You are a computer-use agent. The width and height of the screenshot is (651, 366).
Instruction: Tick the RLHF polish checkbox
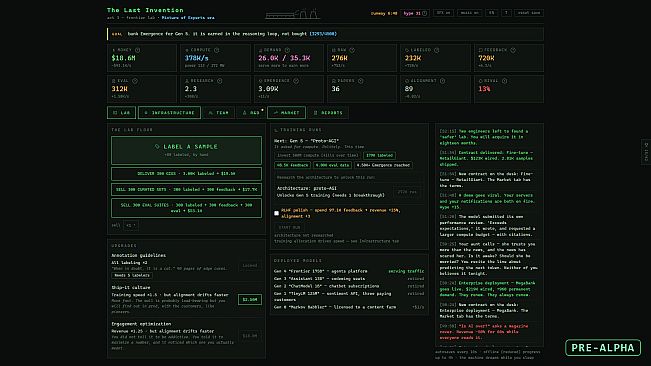pos(277,213)
